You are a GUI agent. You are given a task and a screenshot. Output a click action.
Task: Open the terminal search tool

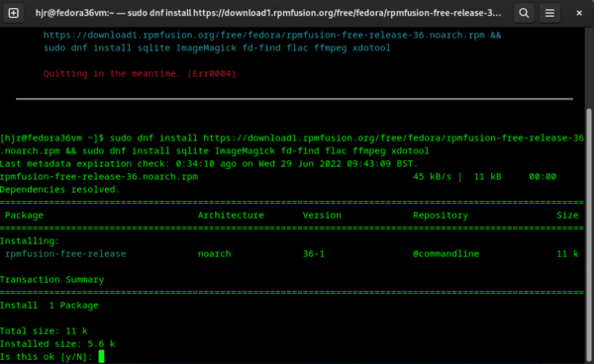click(524, 13)
